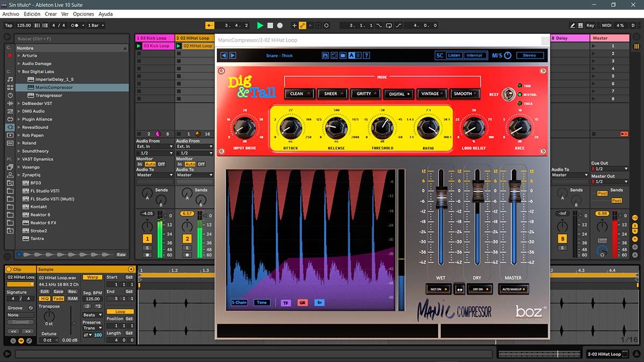
Task: Select the B comparison state
Action: [x=358, y=55]
